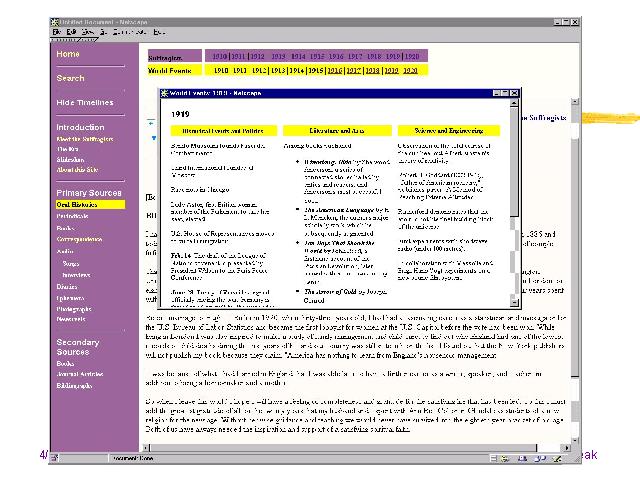This screenshot has height=480, width=640.
Task: Open The Era link under Introduction
Action: 67,149
